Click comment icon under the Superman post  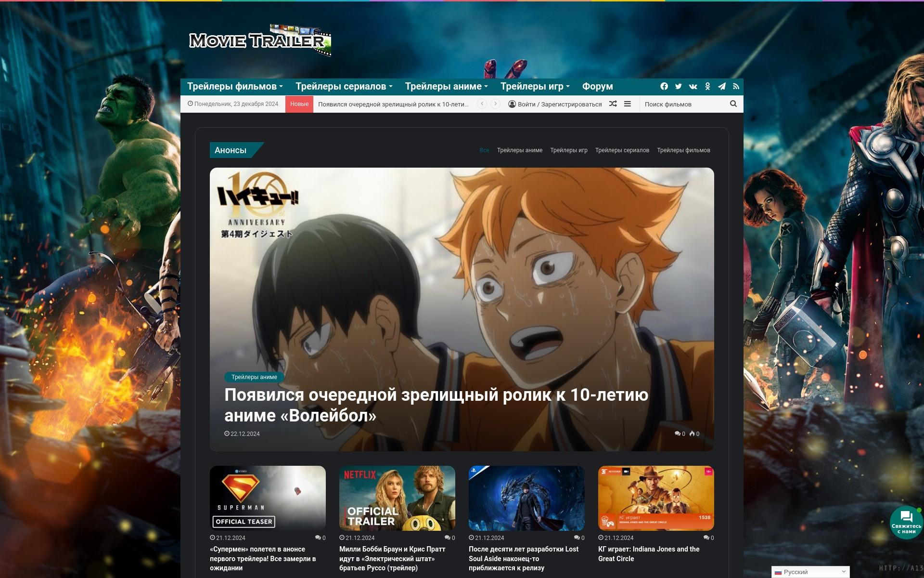point(318,538)
